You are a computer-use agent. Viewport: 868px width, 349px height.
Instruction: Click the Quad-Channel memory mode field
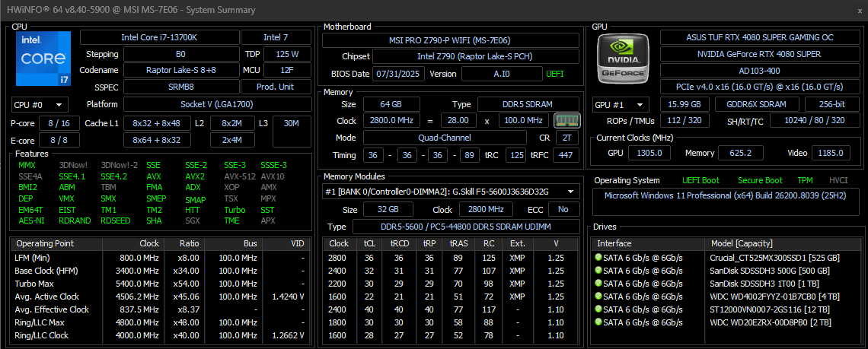tap(445, 137)
